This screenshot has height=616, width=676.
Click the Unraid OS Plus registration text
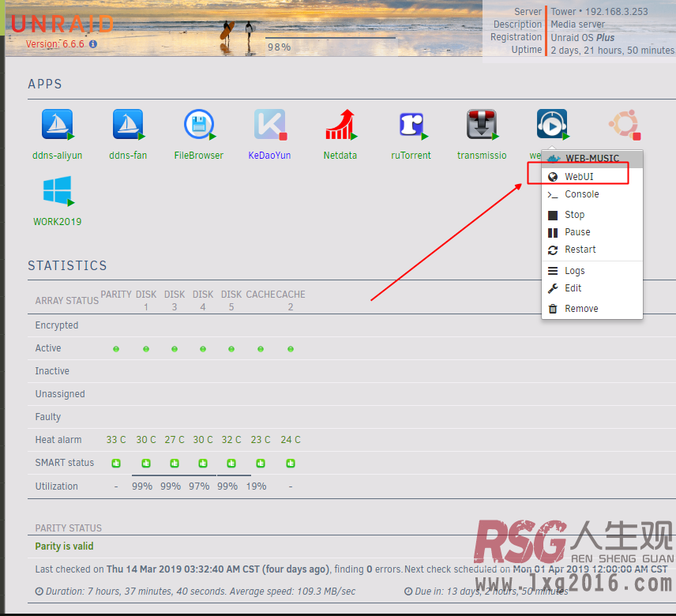[x=583, y=37]
